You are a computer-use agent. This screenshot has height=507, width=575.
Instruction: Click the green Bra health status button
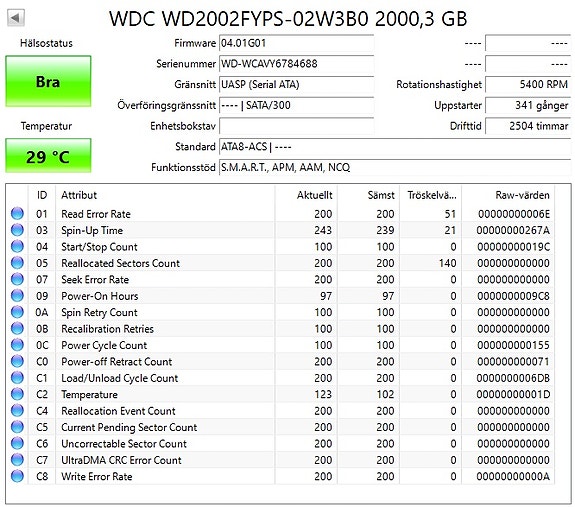tap(48, 81)
